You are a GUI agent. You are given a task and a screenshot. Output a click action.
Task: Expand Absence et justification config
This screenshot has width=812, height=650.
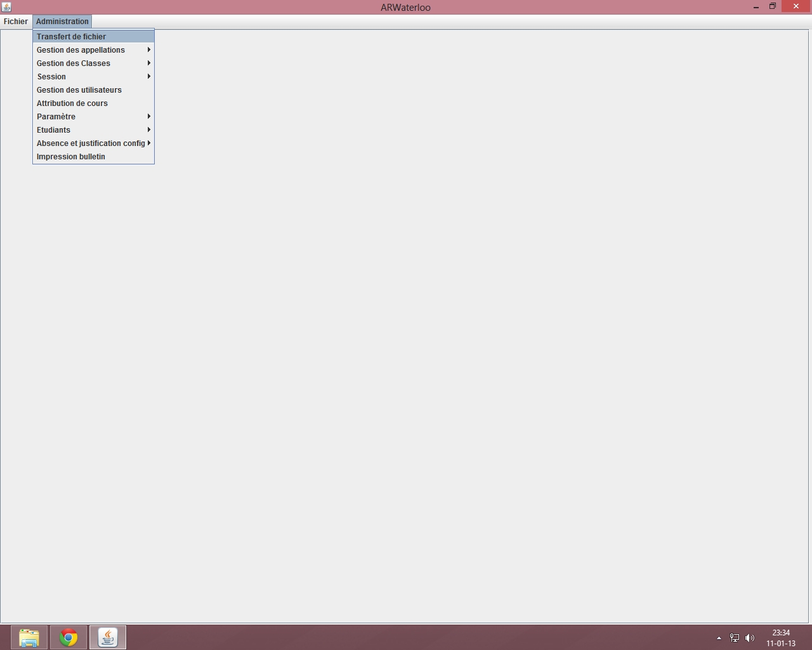point(91,143)
